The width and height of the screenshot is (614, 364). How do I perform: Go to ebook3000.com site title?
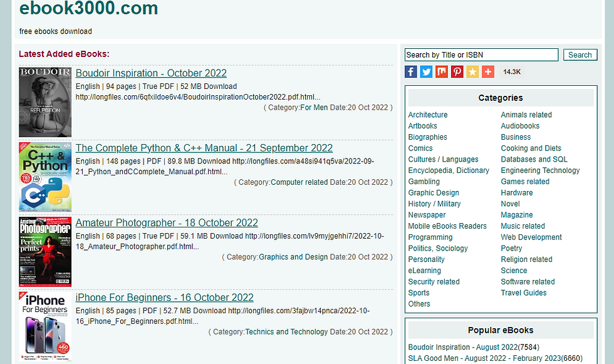click(88, 8)
